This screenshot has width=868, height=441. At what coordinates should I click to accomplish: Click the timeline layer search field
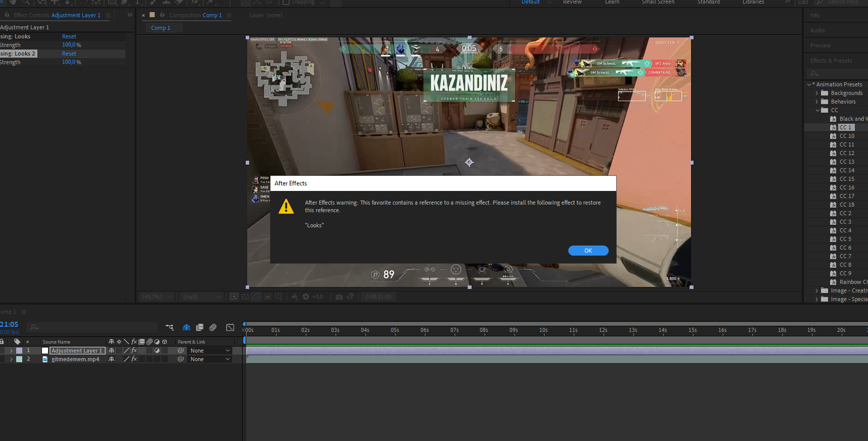coord(93,327)
